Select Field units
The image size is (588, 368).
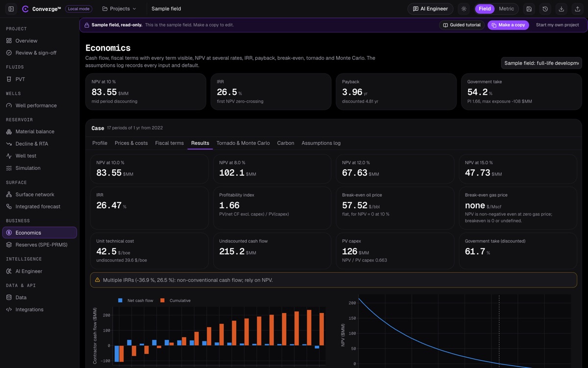485,9
